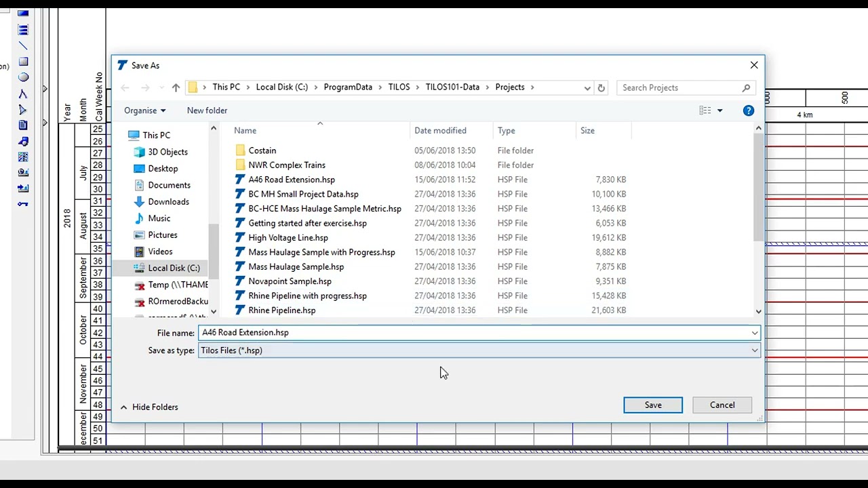
Task: Click the navigation pane scrollbar down arrow
Action: coord(214,312)
